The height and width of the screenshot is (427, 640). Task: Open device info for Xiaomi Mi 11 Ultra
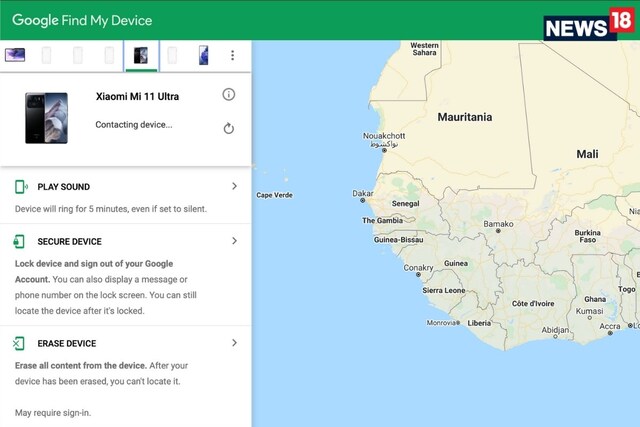click(229, 94)
